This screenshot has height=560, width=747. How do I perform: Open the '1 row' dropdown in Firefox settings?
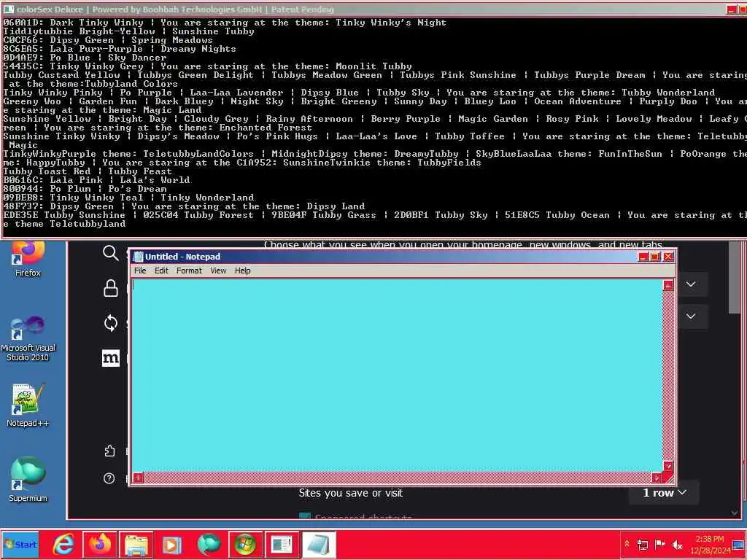click(x=664, y=493)
